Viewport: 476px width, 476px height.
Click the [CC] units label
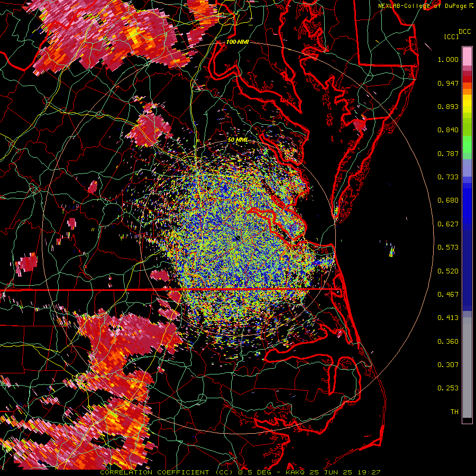point(451,36)
